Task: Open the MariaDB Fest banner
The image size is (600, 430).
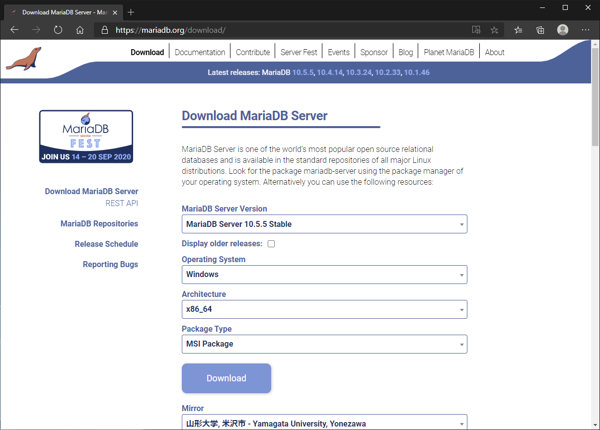Action: tap(86, 137)
